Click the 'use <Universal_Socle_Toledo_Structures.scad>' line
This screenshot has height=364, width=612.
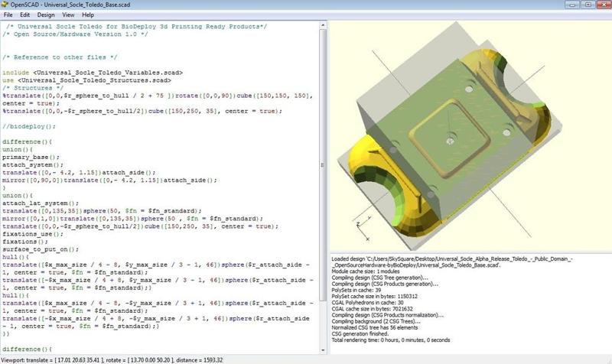86,80
